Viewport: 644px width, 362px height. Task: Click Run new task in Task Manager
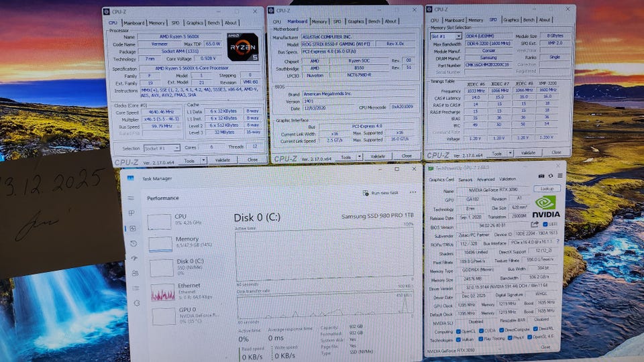point(381,193)
